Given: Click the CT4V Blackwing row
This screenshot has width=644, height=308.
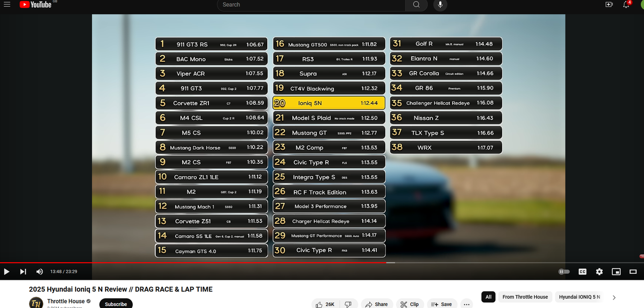Looking at the screenshot, I should point(329,88).
